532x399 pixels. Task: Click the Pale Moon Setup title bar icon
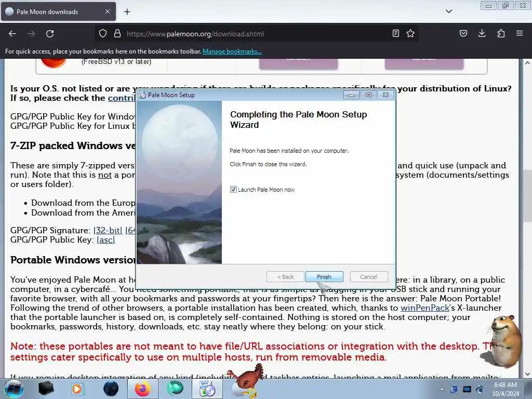(142, 95)
